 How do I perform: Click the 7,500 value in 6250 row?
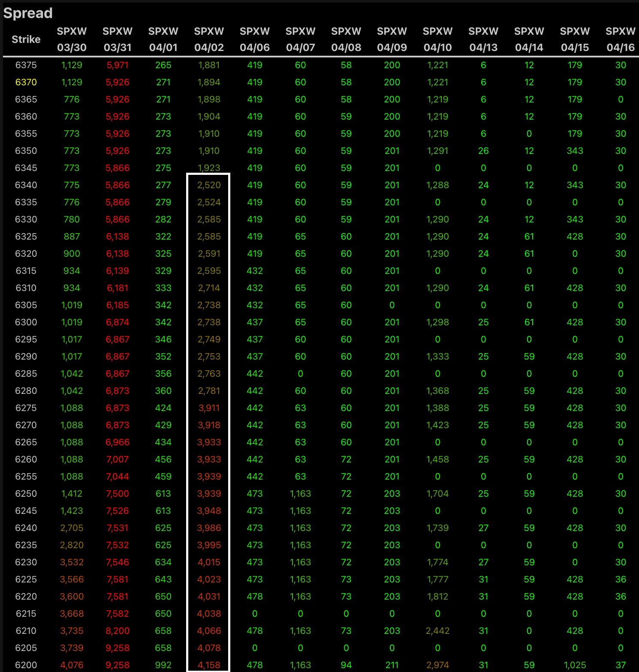(x=118, y=494)
